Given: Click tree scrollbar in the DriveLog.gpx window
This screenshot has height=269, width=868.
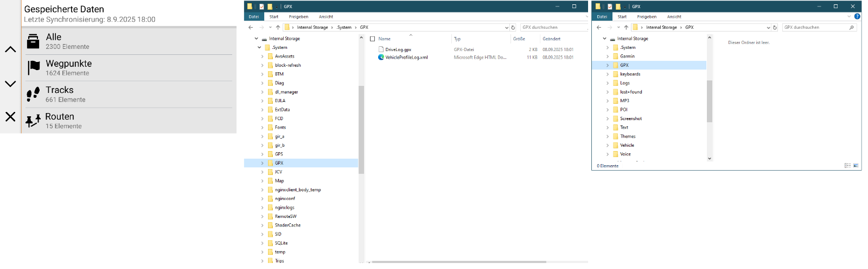Looking at the screenshot, I should 361,129.
